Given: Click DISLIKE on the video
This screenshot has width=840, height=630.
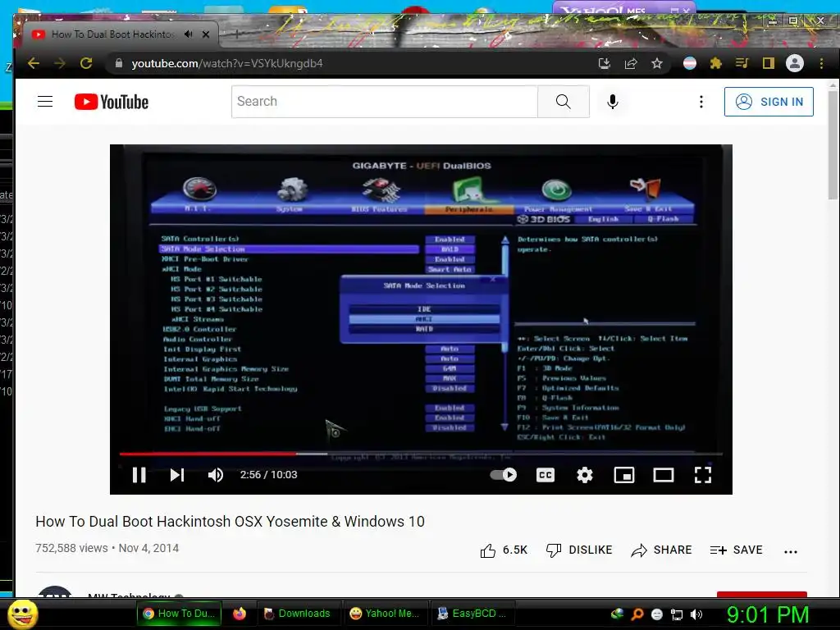Looking at the screenshot, I should tap(578, 550).
